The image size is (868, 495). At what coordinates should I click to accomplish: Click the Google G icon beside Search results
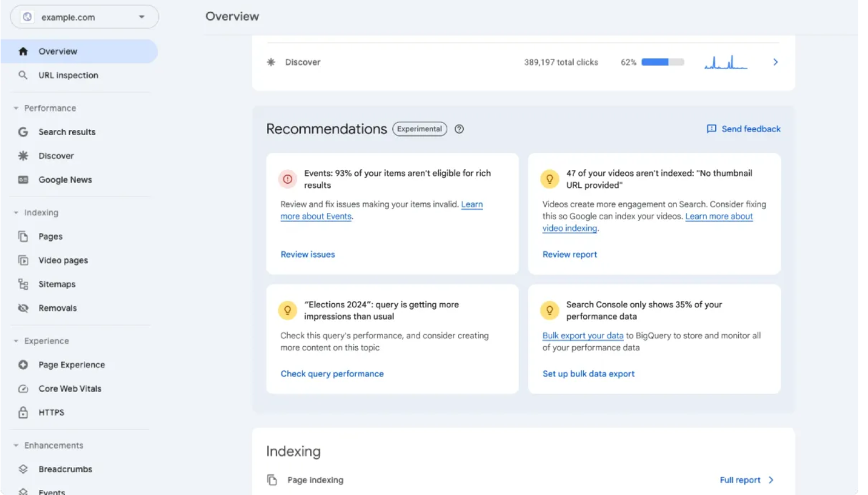click(23, 132)
